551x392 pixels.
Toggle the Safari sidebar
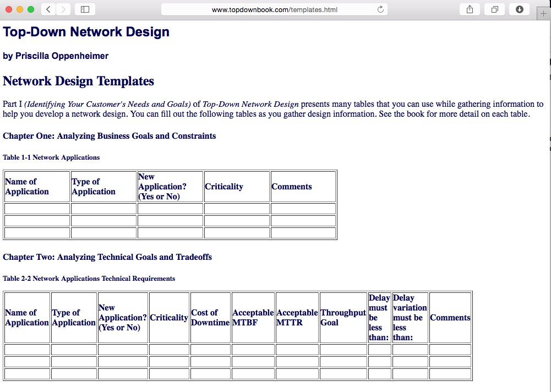pyautogui.click(x=84, y=9)
